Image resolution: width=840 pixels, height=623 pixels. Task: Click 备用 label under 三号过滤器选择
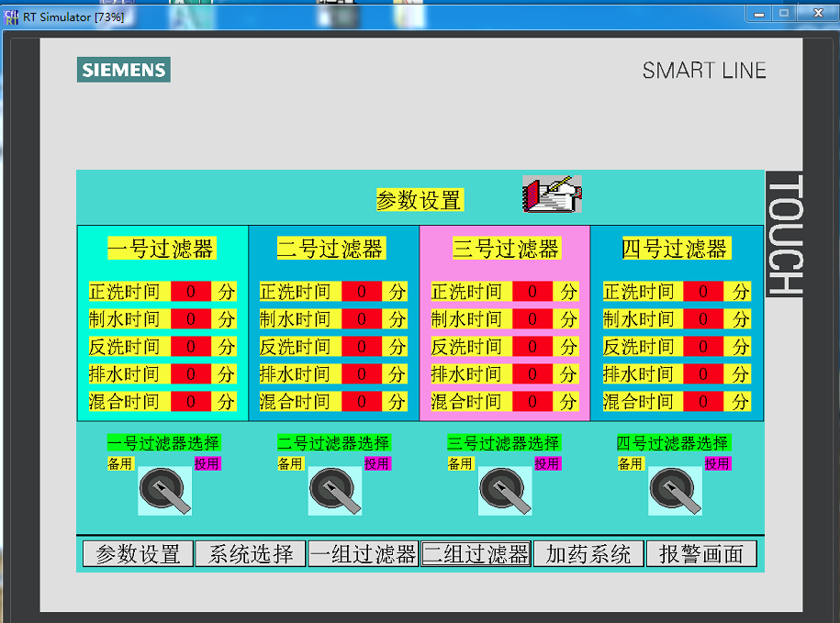pos(460,463)
